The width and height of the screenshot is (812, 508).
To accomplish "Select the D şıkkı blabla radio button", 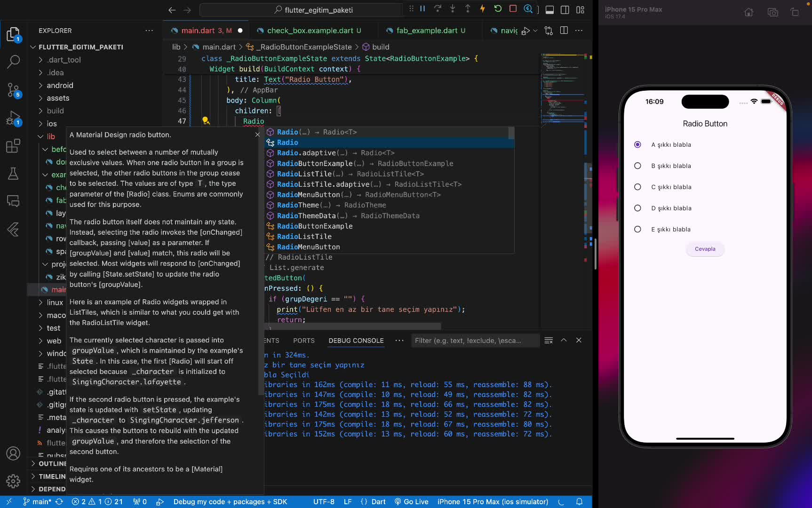I will point(637,208).
